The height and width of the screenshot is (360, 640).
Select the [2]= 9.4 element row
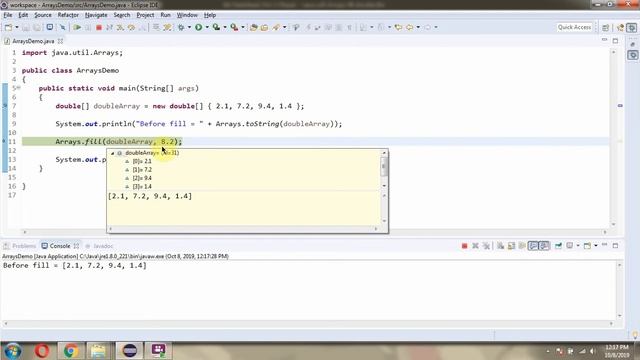[x=142, y=178]
